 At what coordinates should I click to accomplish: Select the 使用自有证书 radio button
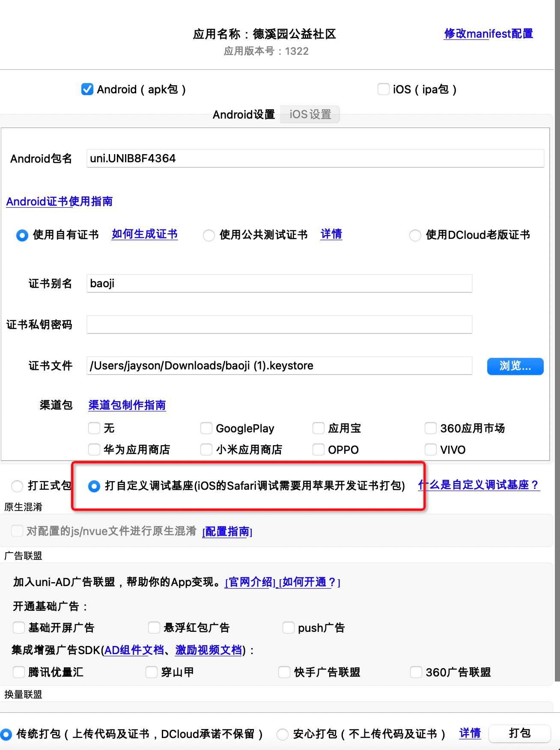click(x=22, y=235)
